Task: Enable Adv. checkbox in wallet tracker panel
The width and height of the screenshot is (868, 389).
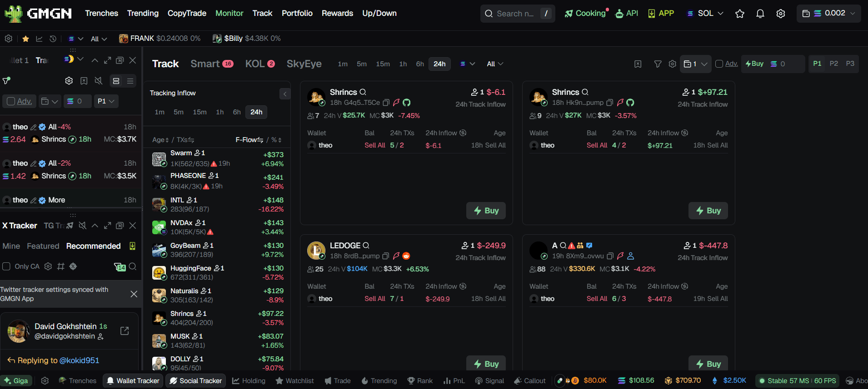Action: tap(11, 101)
